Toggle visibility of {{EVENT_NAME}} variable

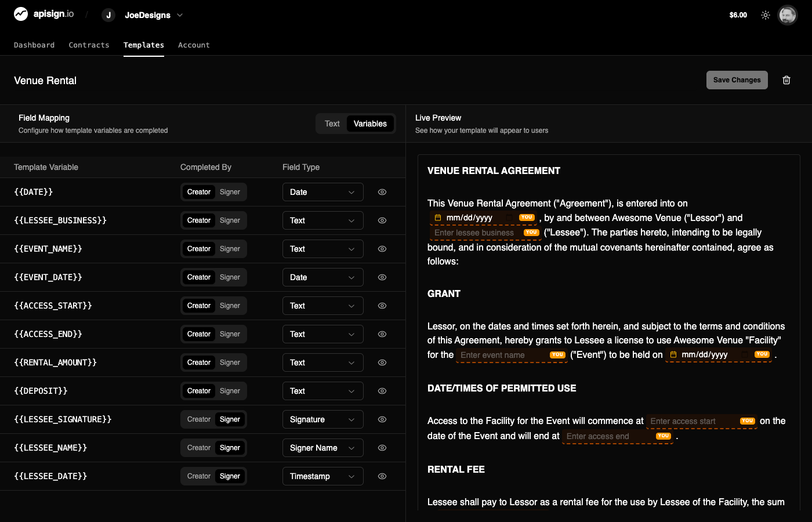(x=382, y=249)
